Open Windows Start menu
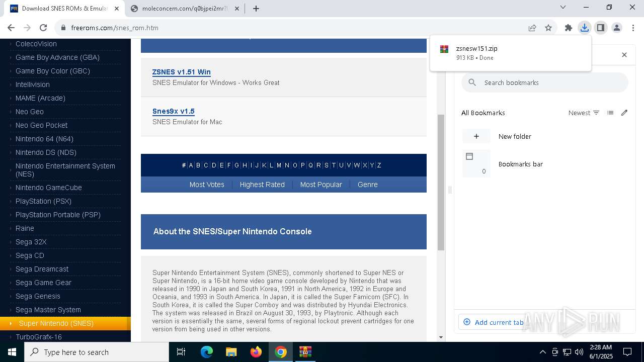 point(12,352)
